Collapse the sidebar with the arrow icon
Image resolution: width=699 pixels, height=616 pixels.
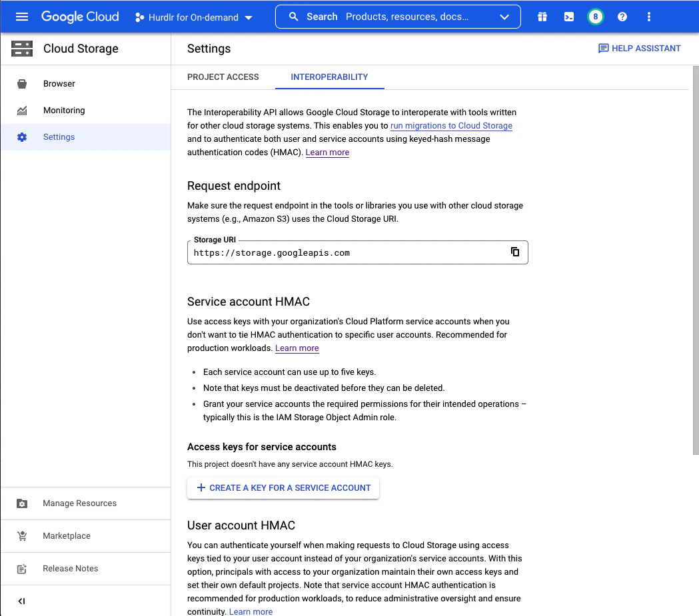[21, 601]
